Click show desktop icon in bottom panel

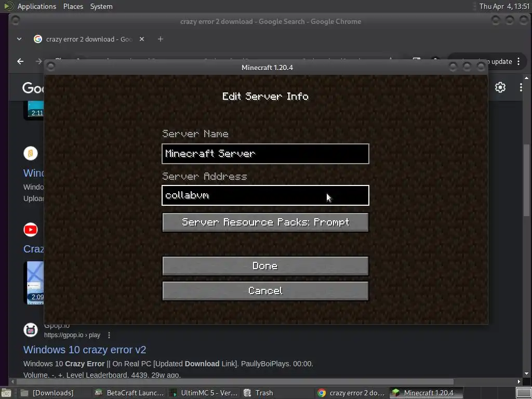click(x=6, y=393)
